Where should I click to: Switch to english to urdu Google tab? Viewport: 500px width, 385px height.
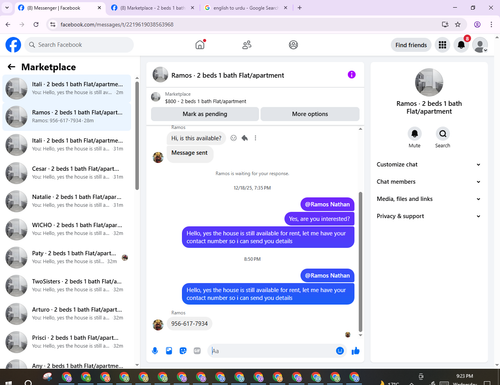(245, 8)
